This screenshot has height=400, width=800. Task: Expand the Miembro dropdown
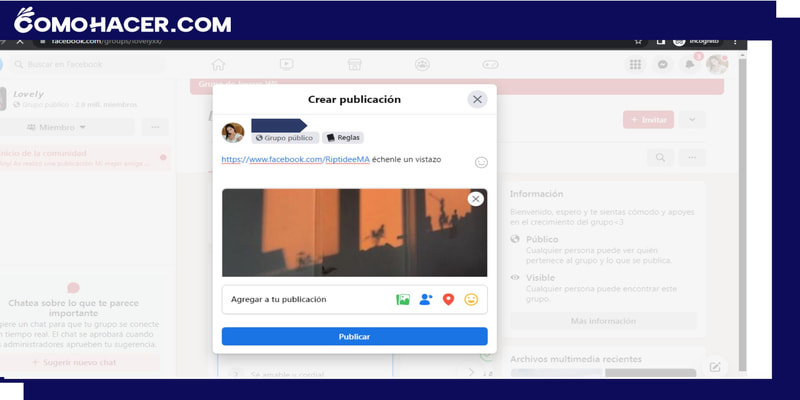(57, 127)
